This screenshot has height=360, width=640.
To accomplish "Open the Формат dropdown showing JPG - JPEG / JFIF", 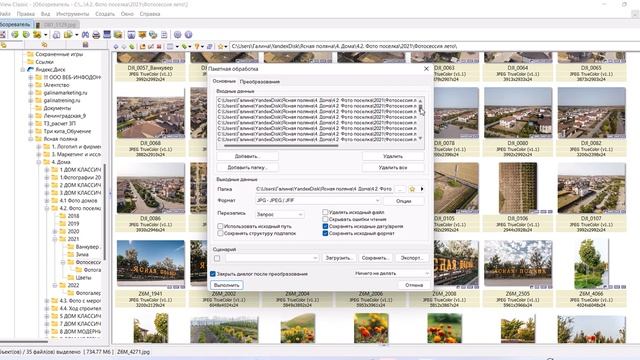I will click(x=318, y=200).
